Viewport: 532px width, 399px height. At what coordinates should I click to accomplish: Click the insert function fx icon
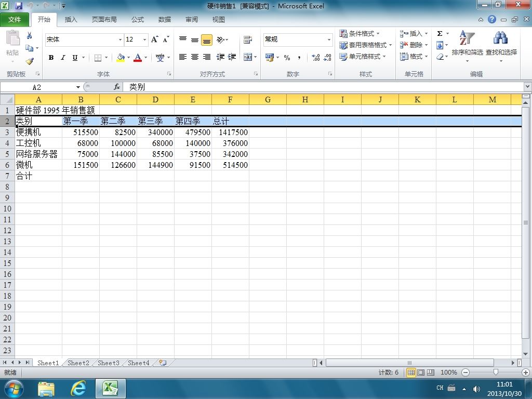(x=117, y=87)
